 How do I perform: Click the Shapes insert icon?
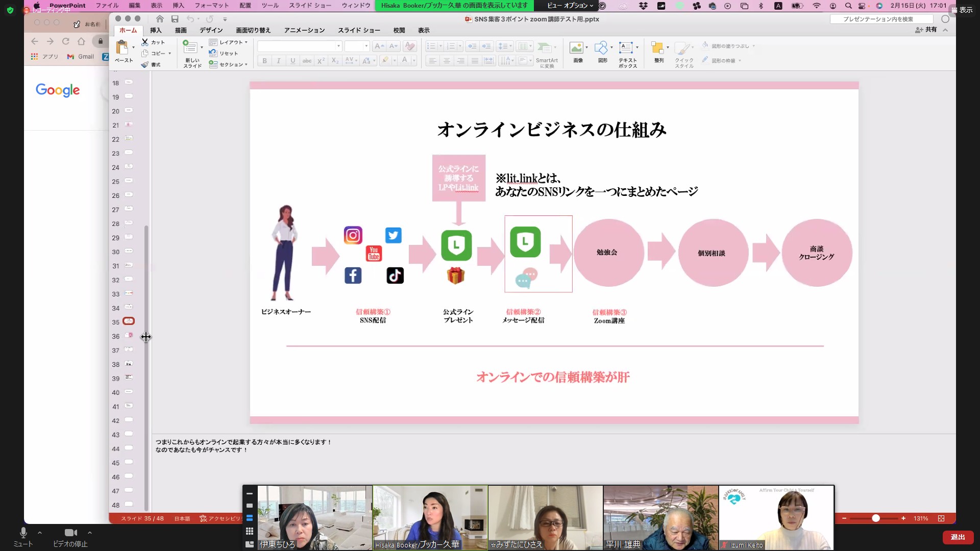[601, 48]
